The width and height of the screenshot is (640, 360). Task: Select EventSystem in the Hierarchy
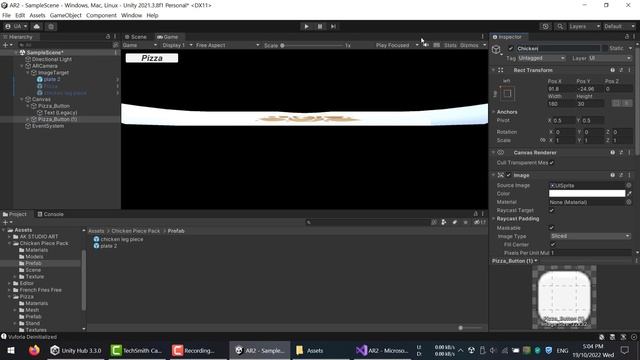point(48,126)
